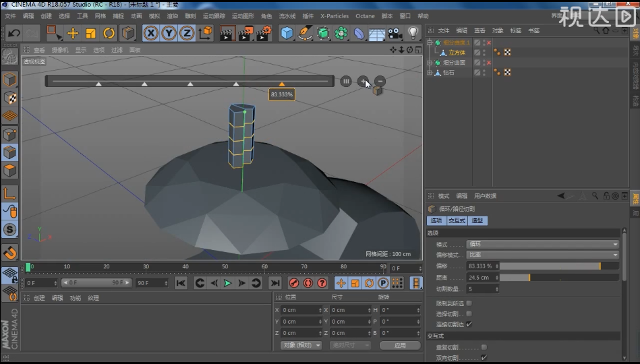The width and height of the screenshot is (640, 364).
Task: Open the viewport 摄像机 menu
Action: 60,50
